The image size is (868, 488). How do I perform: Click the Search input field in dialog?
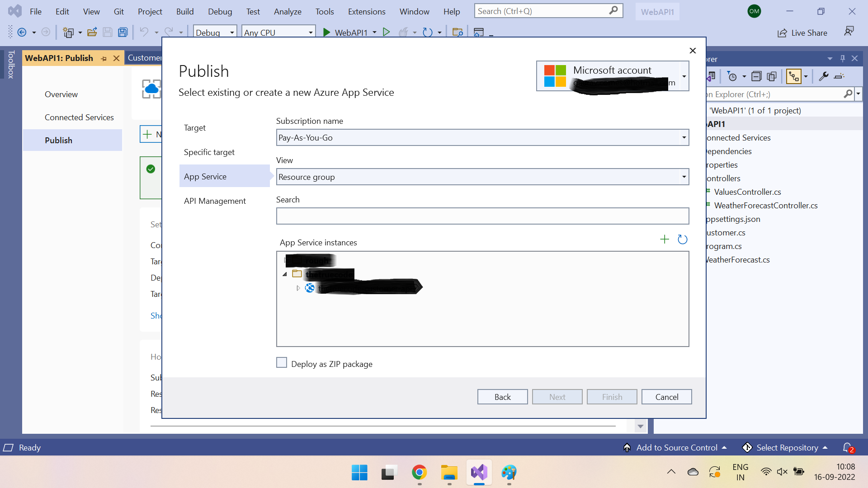[x=482, y=216]
